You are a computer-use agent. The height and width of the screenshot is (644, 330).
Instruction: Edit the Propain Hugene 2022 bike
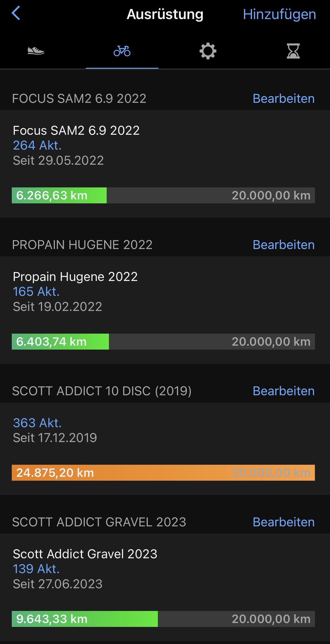[283, 245]
